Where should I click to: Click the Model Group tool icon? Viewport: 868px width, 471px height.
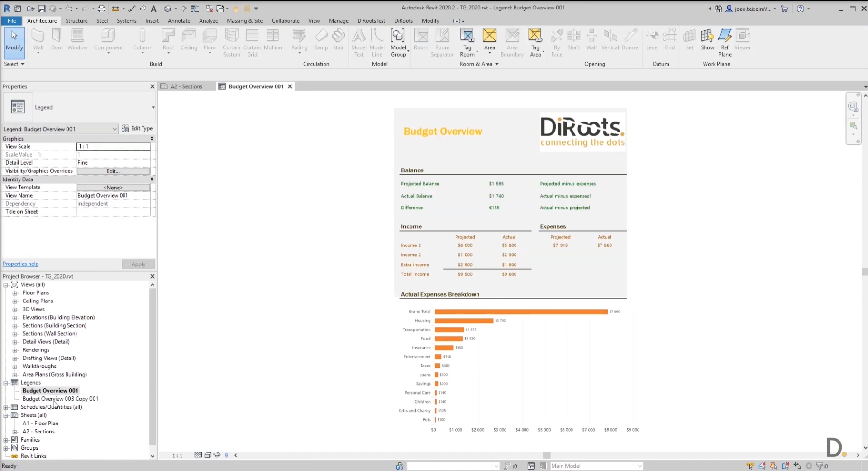coord(398,37)
